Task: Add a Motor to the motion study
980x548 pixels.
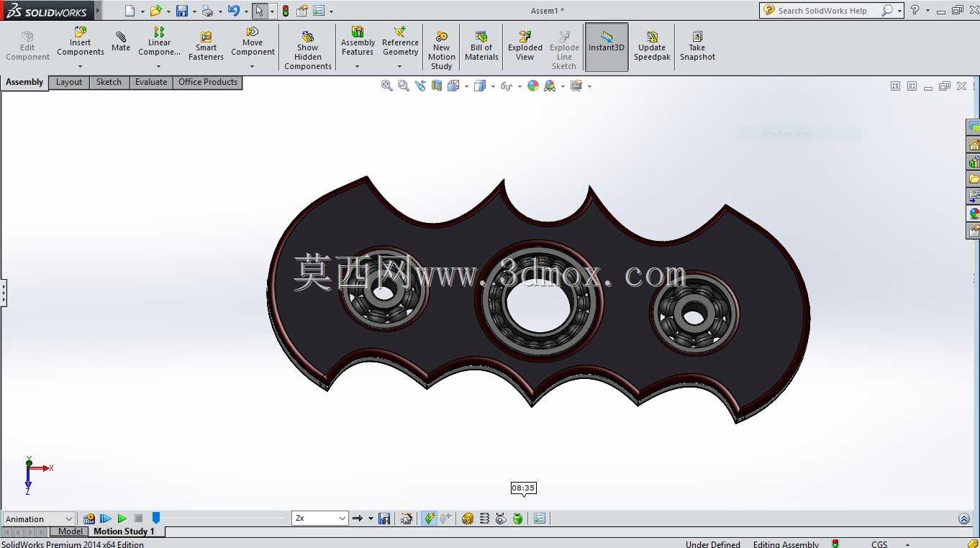Action: tap(468, 519)
